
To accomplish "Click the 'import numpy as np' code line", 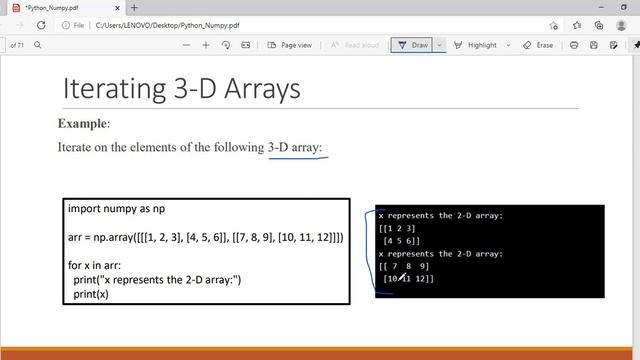I will tap(116, 209).
